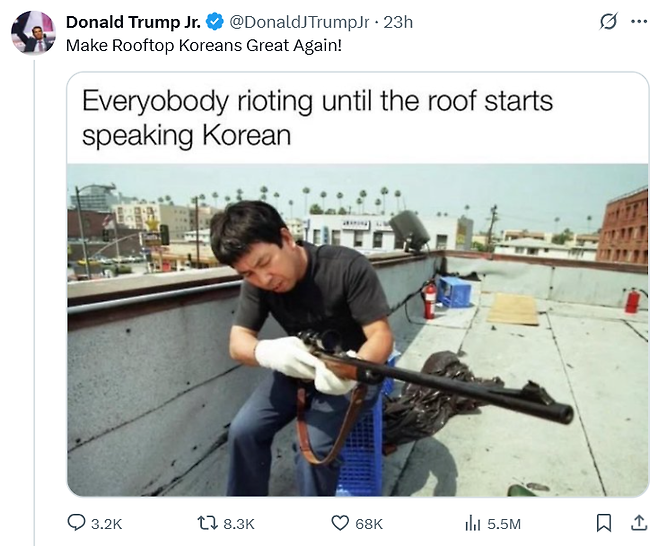This screenshot has width=658, height=546.
Task: Click the 3.2K replies count
Action: [106, 524]
